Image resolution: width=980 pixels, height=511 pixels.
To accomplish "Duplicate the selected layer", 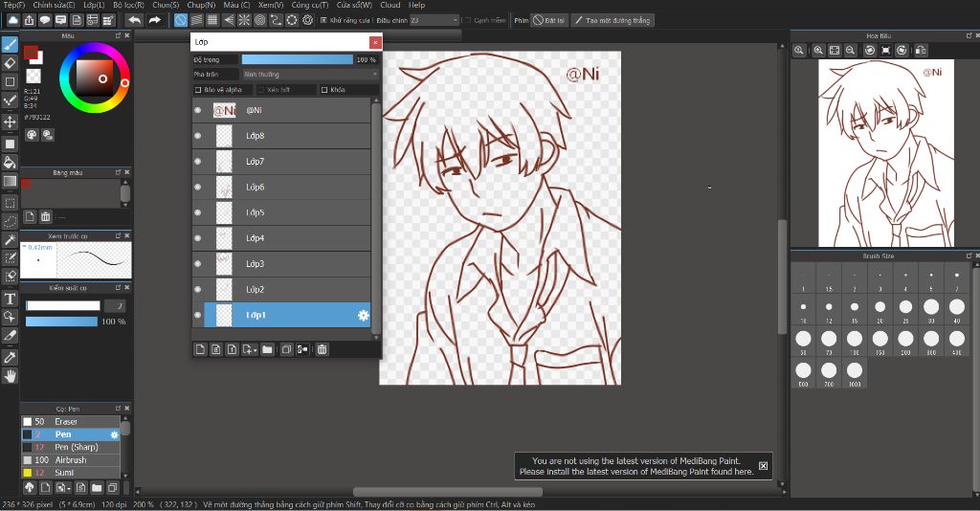I will tap(286, 349).
